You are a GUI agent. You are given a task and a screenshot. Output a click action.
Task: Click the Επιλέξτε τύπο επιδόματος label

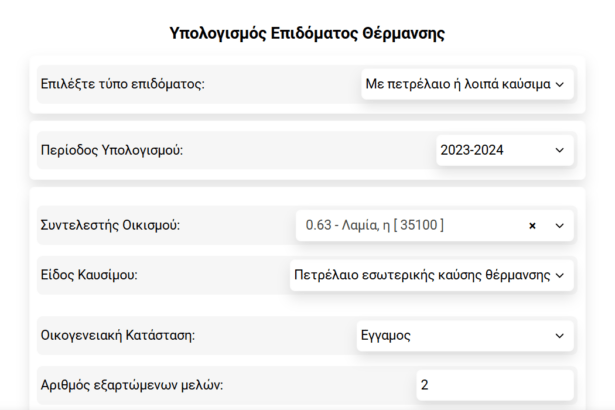121,85
